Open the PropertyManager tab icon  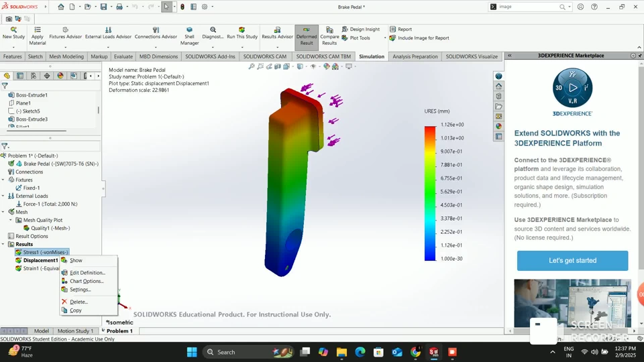[x=19, y=76]
